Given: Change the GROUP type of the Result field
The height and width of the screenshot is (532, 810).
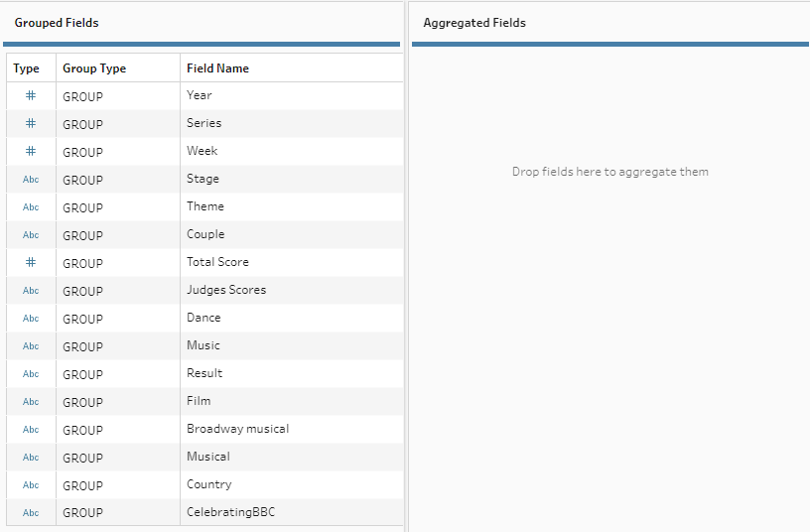Looking at the screenshot, I should click(x=82, y=374).
